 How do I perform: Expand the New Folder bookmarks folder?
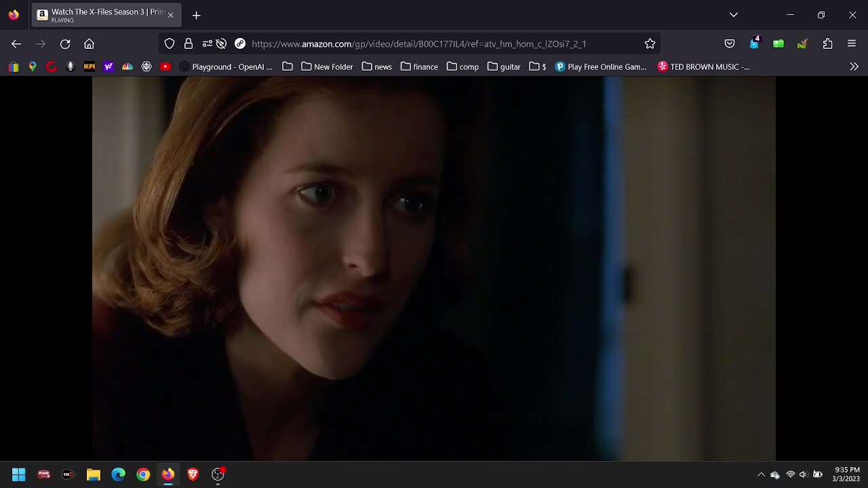[328, 66]
